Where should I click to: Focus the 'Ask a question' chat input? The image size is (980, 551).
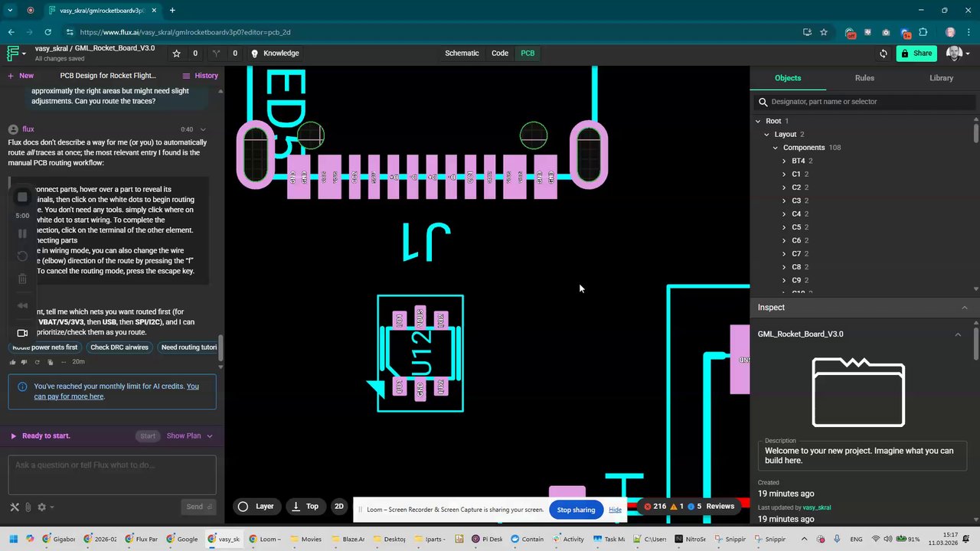pos(113,475)
